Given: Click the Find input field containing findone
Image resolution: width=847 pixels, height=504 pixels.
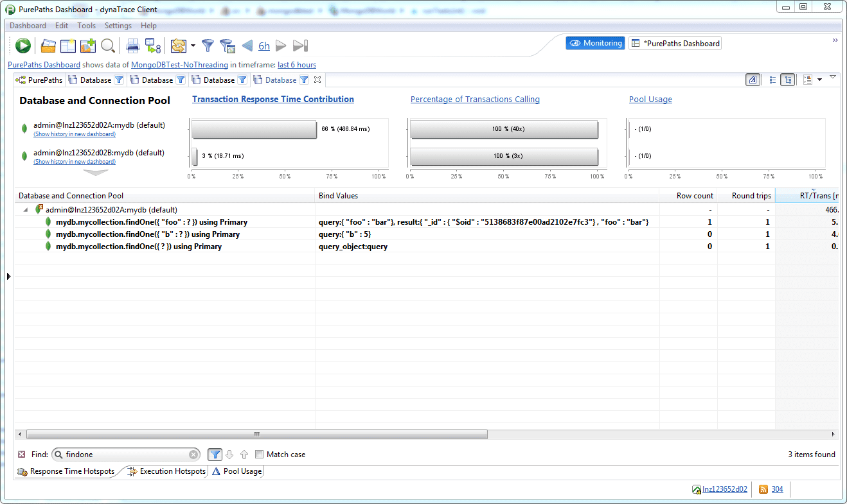Looking at the screenshot, I should pyautogui.click(x=125, y=454).
